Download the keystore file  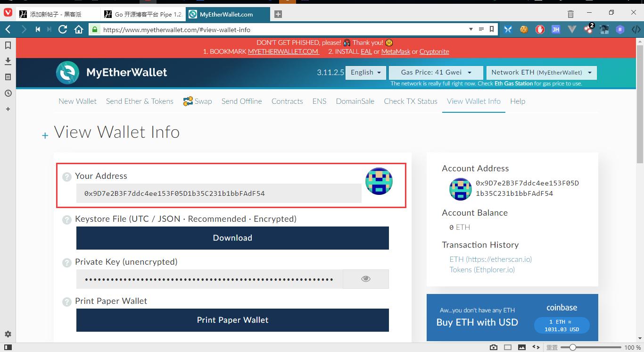(x=232, y=238)
